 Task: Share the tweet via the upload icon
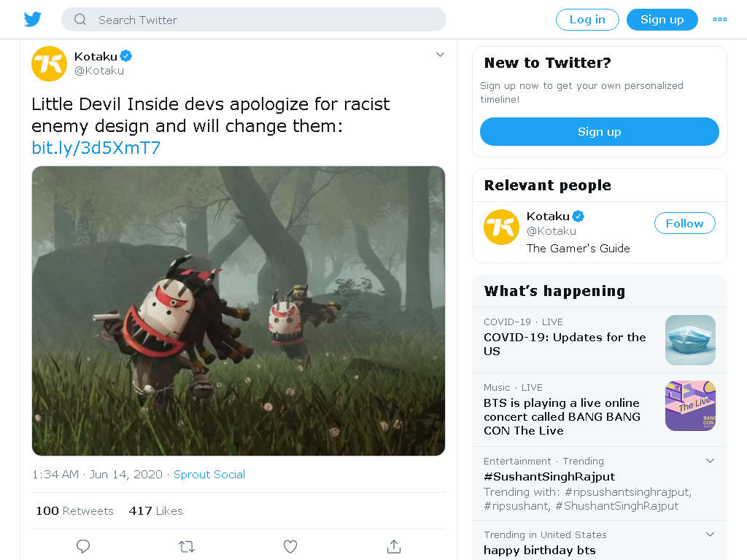coord(393,546)
